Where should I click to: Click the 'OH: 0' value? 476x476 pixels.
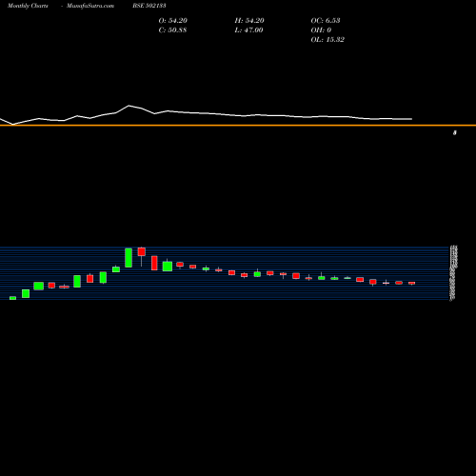(x=321, y=30)
